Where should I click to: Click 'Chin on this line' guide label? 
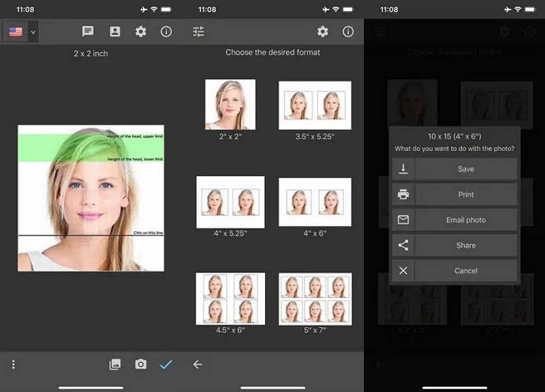click(148, 232)
